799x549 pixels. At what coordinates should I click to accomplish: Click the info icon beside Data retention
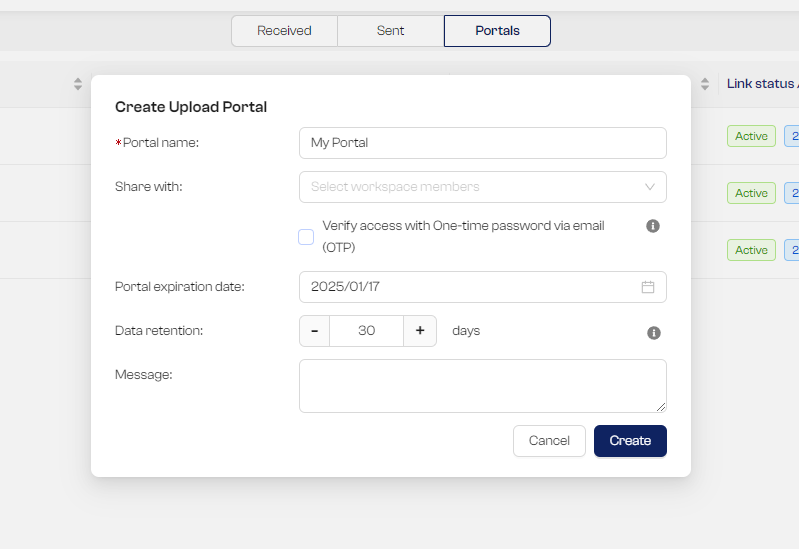(x=653, y=333)
